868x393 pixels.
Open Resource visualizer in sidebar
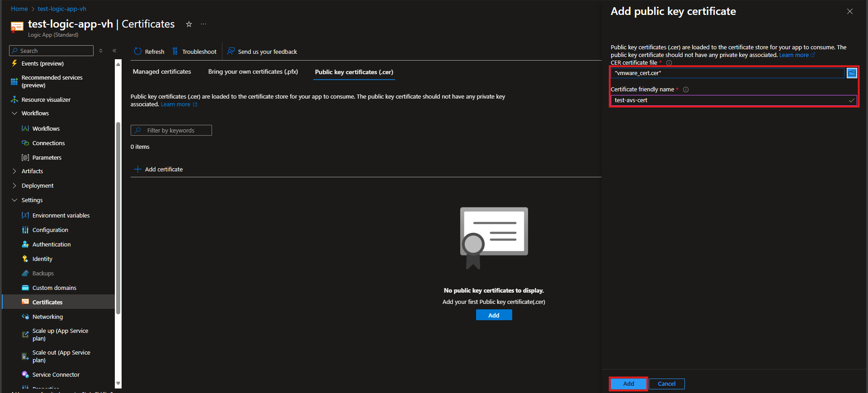coord(46,99)
